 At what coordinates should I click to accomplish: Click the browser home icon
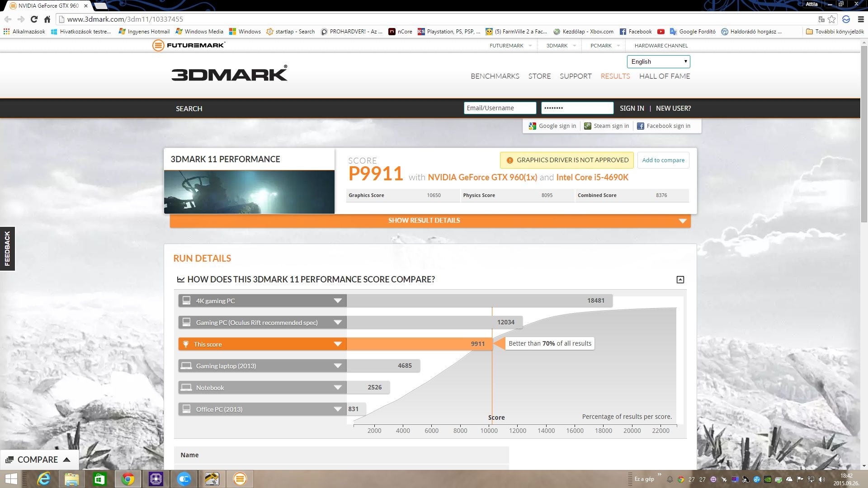click(47, 19)
